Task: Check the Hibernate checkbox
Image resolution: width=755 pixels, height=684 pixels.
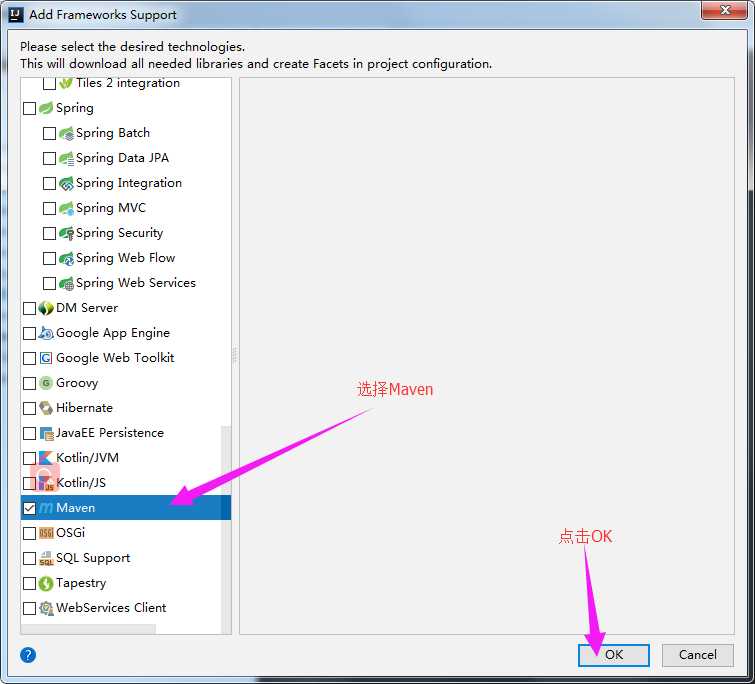Action: coord(29,408)
